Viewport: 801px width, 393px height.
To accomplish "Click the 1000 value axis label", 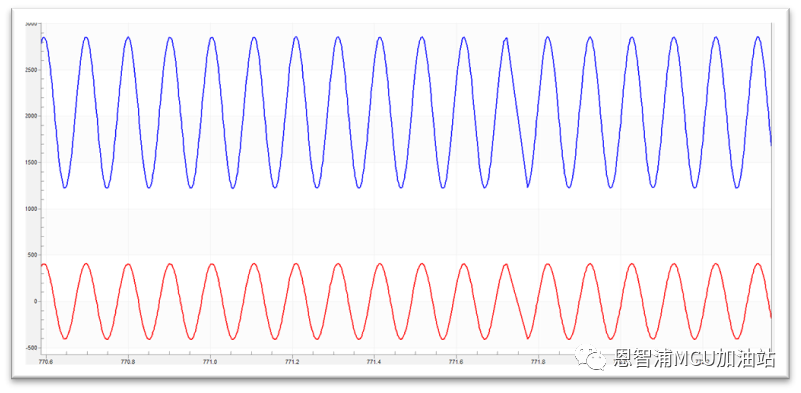I will 32,209.
